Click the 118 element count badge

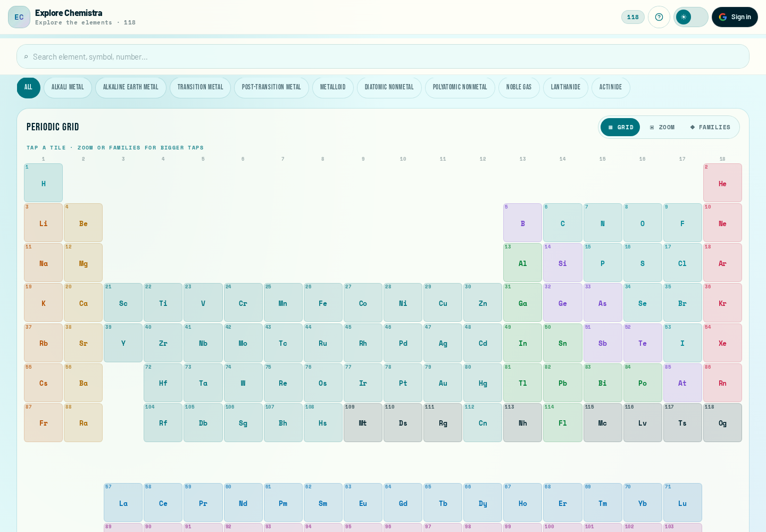tap(633, 17)
